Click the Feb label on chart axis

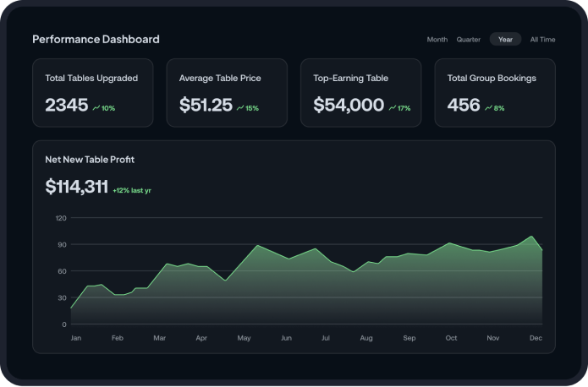click(117, 338)
